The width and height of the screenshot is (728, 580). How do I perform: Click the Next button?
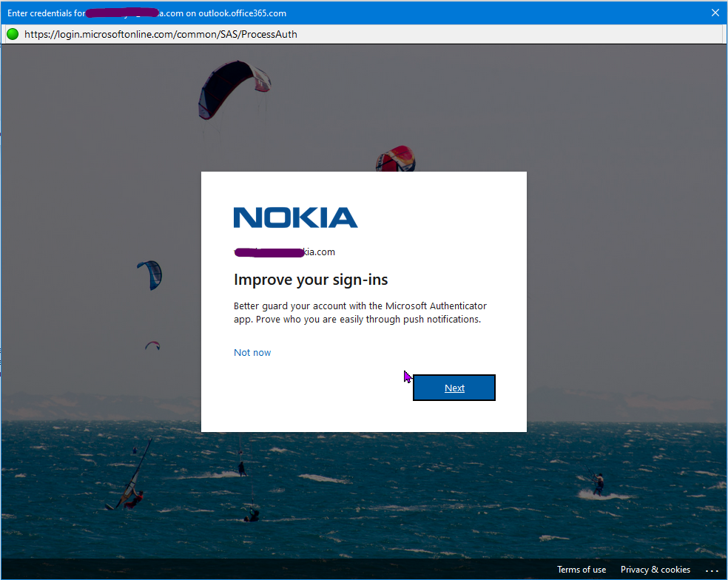(454, 388)
